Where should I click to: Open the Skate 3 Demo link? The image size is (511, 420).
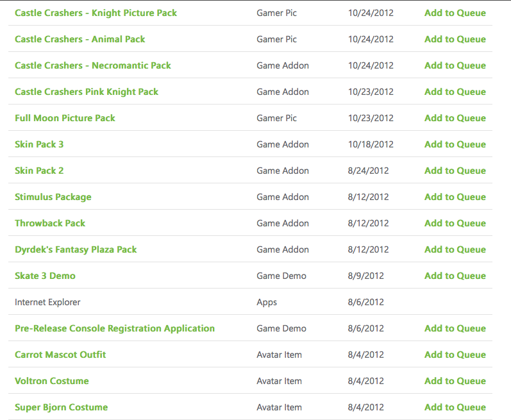[45, 276]
